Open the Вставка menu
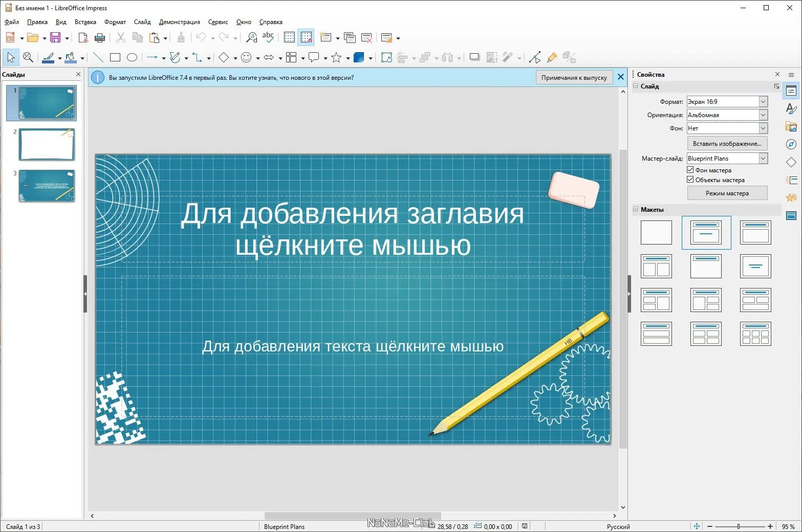The width and height of the screenshot is (802, 532). coord(85,22)
